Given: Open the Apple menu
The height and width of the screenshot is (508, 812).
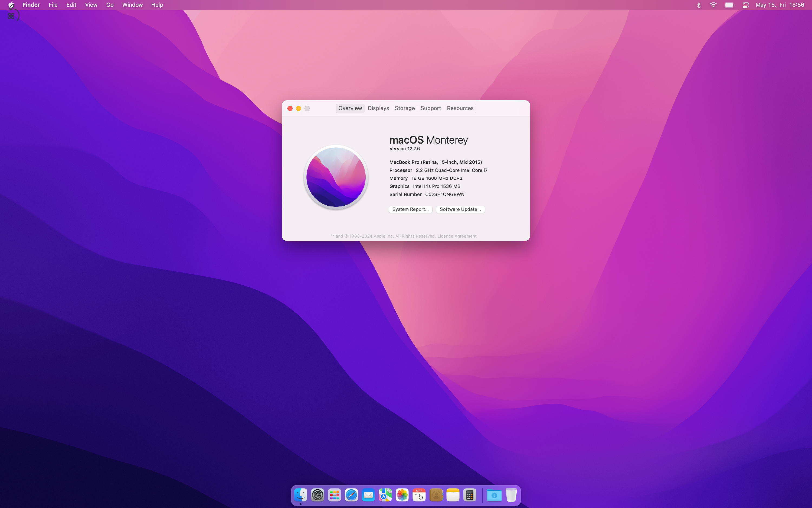Looking at the screenshot, I should coord(11,5).
